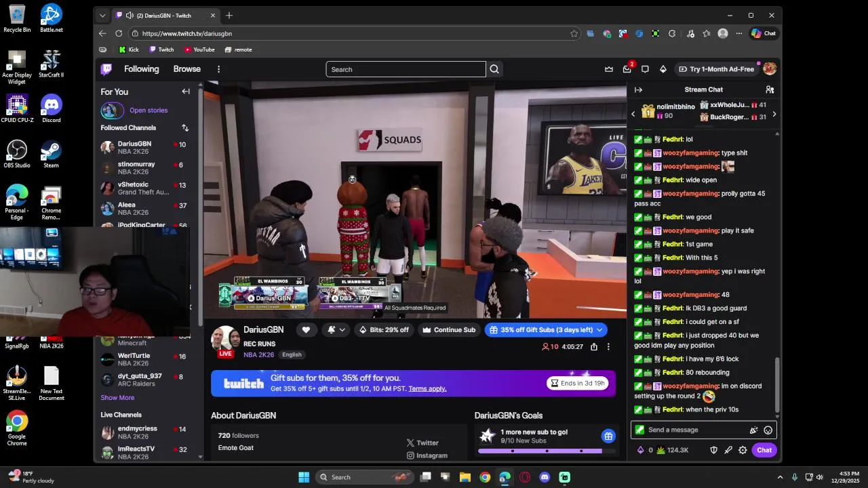
Task: Open chat shield mode icon
Action: 713,450
